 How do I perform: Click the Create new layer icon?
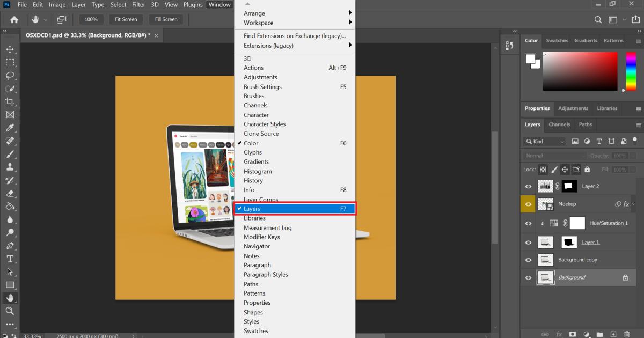click(613, 334)
